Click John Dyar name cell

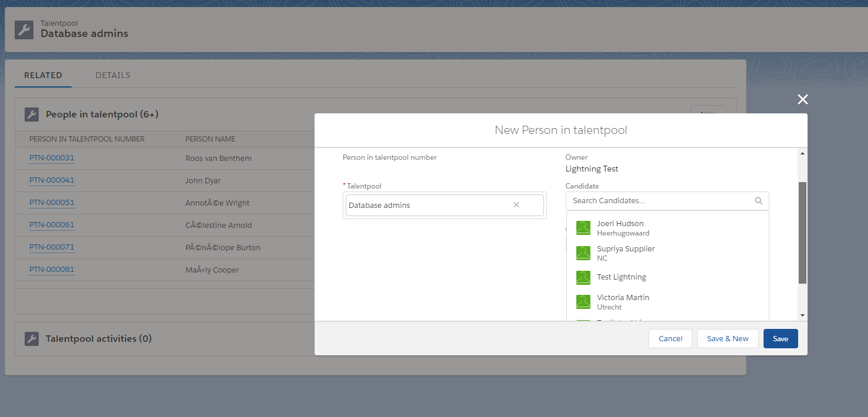pos(203,181)
